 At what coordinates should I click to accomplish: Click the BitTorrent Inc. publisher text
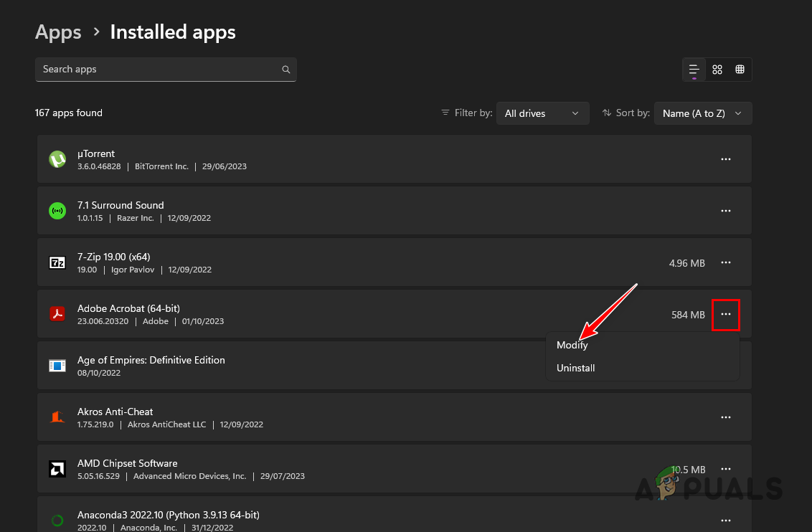coord(161,166)
